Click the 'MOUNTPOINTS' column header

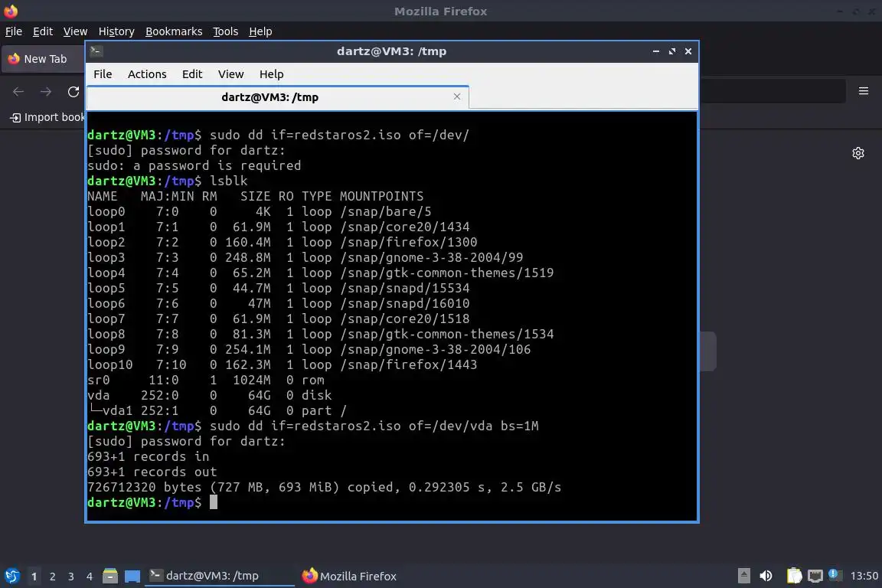[381, 196]
